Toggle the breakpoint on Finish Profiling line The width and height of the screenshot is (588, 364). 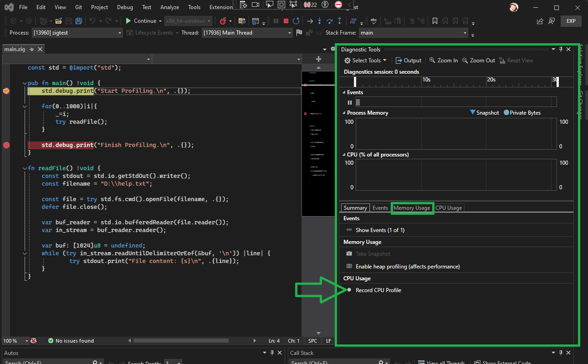[6, 145]
